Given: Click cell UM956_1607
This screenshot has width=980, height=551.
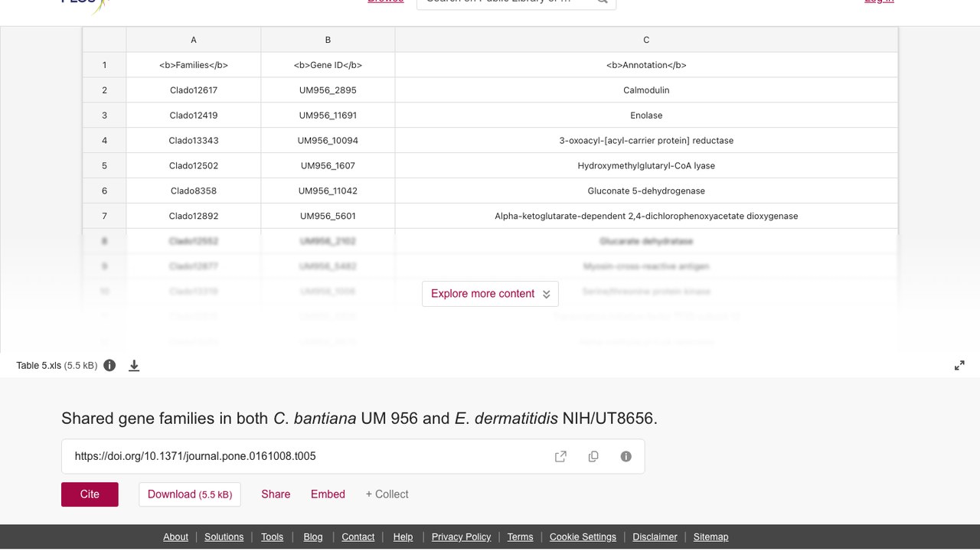Looking at the screenshot, I should click(328, 165).
